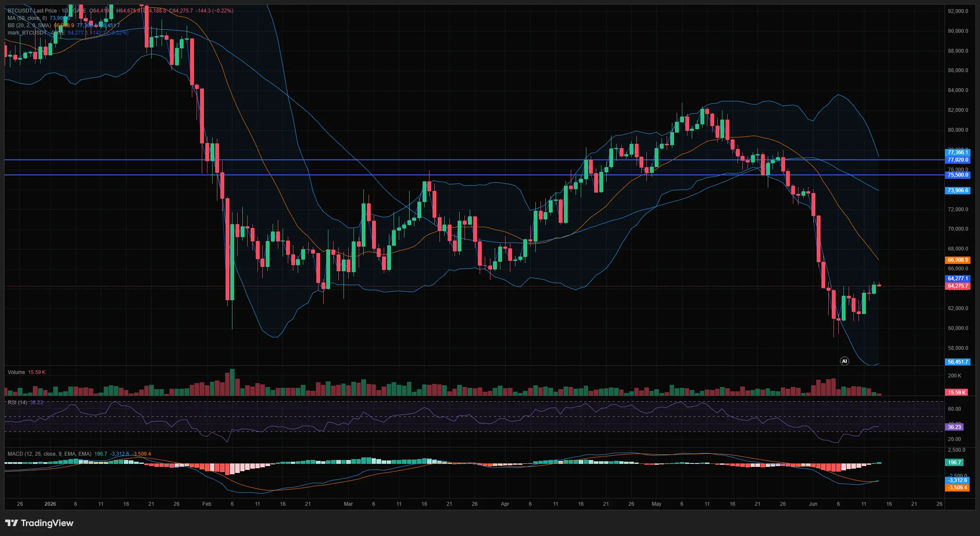Click the MACD (12, 26, close, 9, EMA, EMA) label
The height and width of the screenshot is (536, 980).
[49, 454]
